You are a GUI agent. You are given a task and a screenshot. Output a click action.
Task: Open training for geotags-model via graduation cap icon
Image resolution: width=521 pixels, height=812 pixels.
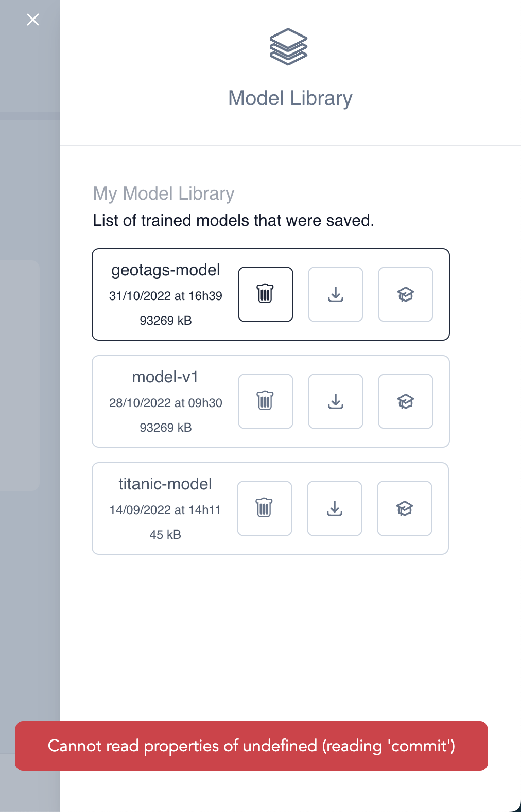(405, 294)
